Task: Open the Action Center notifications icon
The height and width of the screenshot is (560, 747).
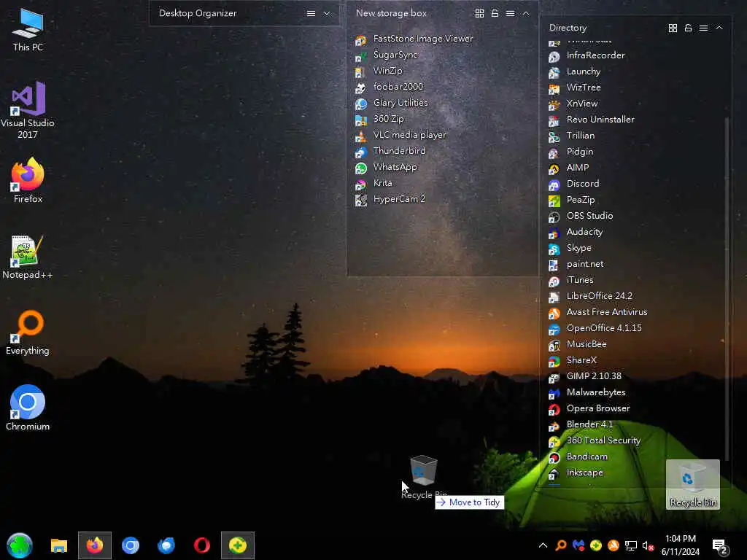Action: (719, 545)
